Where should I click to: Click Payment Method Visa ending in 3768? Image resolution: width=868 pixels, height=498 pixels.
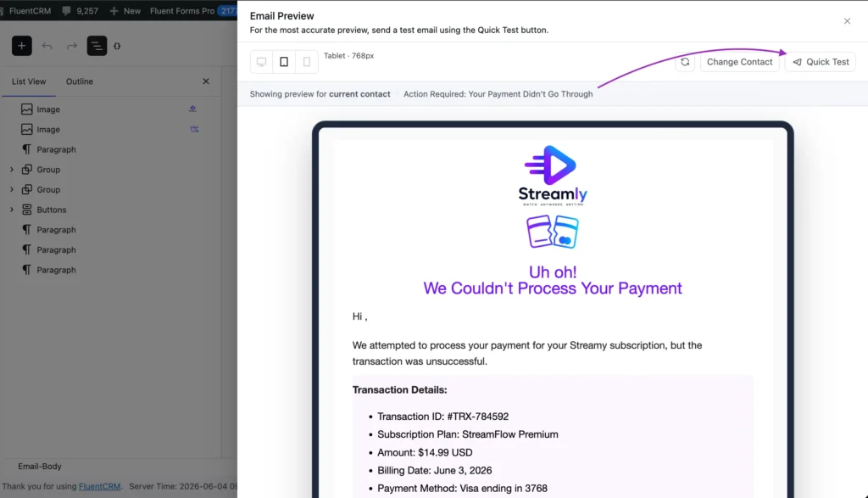462,488
